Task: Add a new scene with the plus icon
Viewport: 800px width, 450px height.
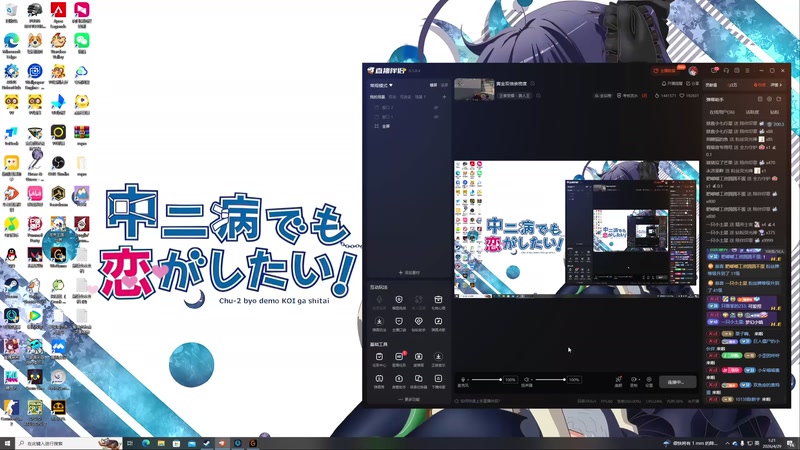Action: [x=444, y=97]
